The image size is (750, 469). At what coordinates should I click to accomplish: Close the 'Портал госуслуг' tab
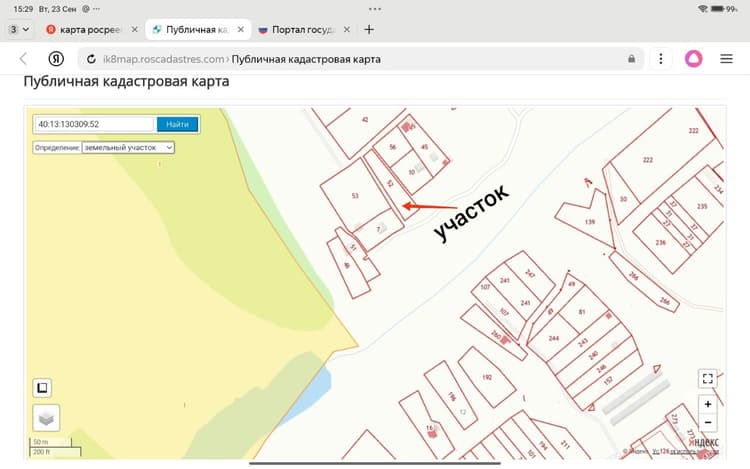pos(347,30)
